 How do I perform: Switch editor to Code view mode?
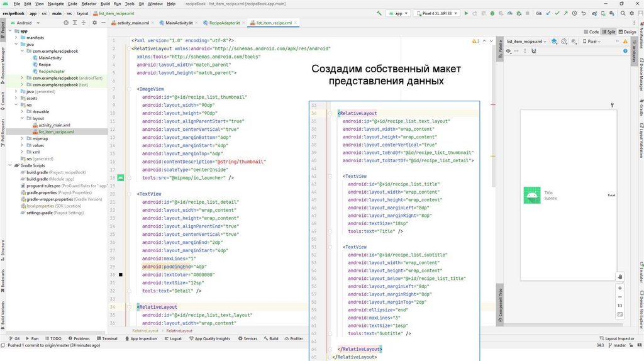click(591, 31)
